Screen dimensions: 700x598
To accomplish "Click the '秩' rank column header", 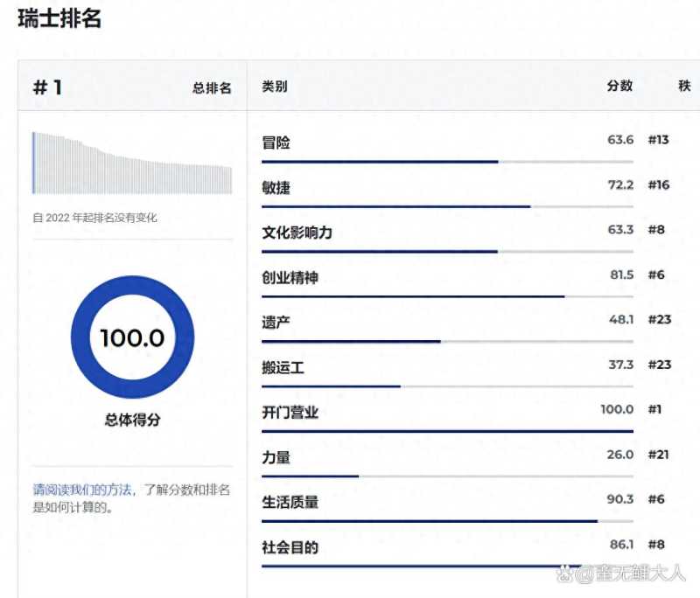I will point(683,86).
